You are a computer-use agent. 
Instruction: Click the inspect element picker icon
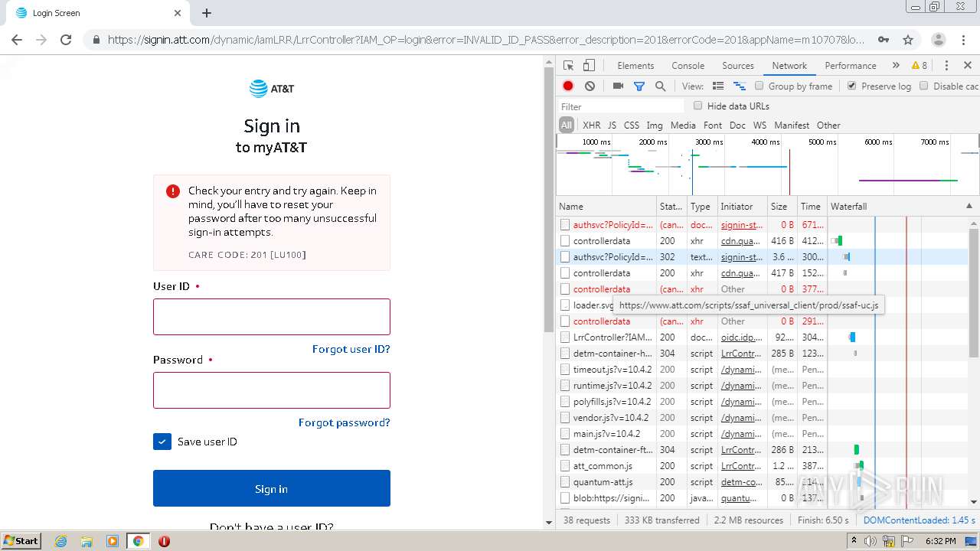pos(568,66)
